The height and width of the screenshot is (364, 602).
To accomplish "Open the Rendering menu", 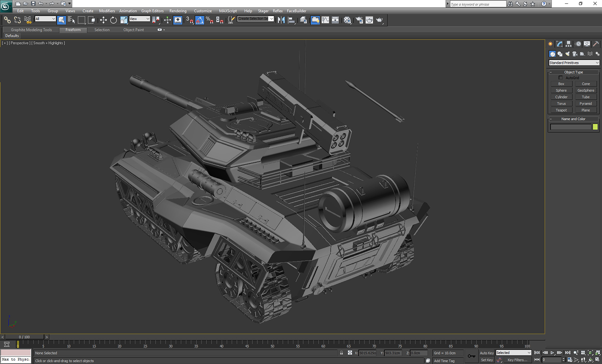I will [x=178, y=11].
